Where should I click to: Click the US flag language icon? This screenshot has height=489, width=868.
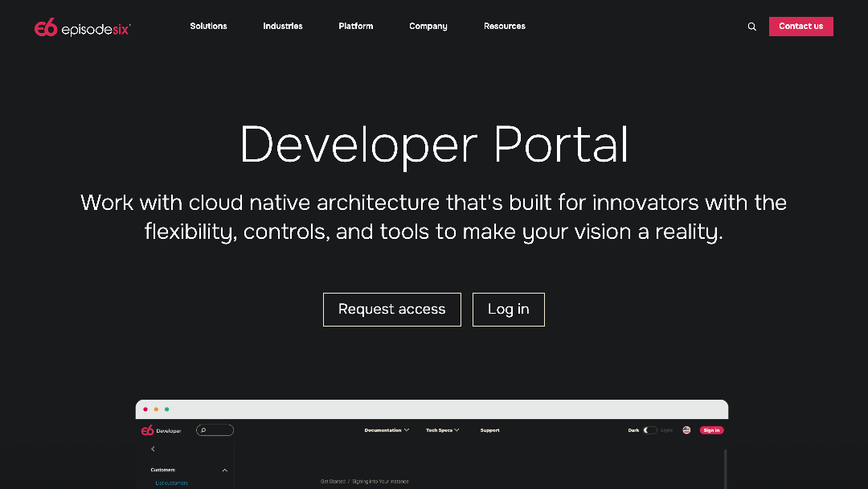(x=686, y=430)
